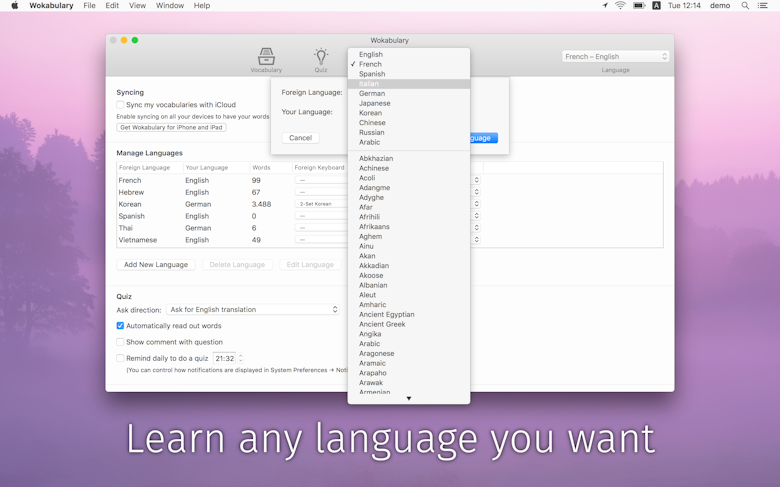Enable Show comment with question
Screen dimensions: 780x487
click(x=120, y=342)
